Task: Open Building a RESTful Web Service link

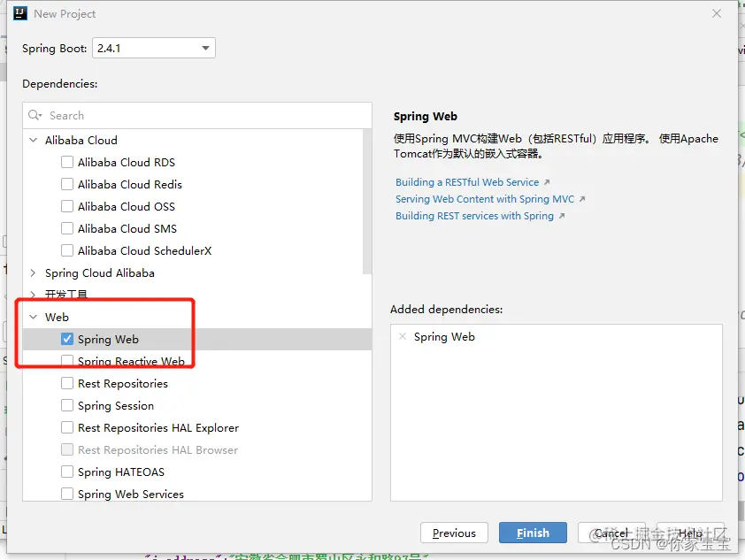Action: tap(467, 182)
